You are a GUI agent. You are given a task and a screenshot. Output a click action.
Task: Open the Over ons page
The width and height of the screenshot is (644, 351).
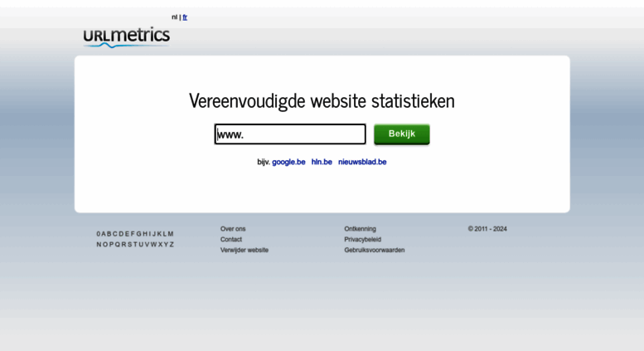(233, 229)
